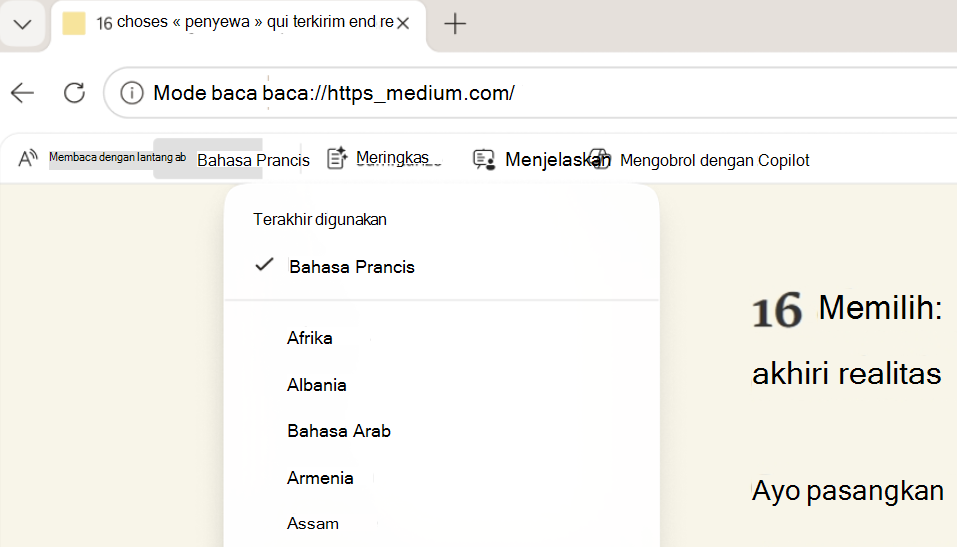Screen dimensions: 957x547
Task: Click the Meringkas summarize icon
Action: pyautogui.click(x=337, y=158)
